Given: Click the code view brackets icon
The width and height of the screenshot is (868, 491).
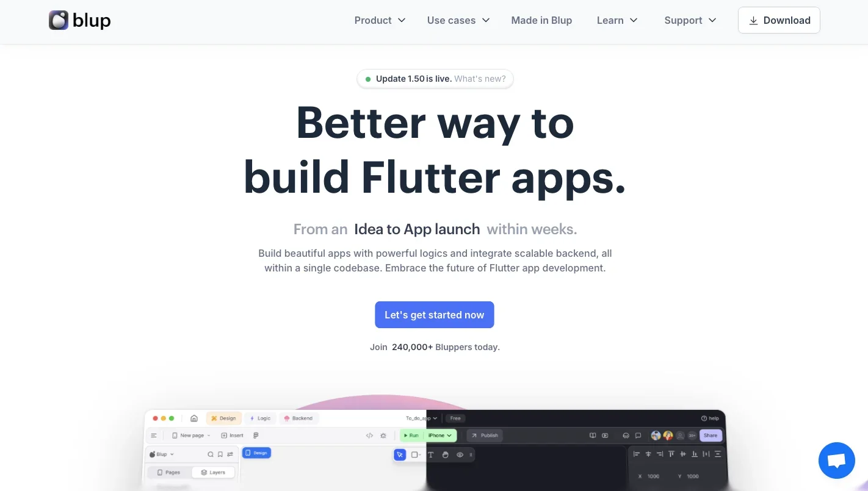Looking at the screenshot, I should tap(369, 435).
